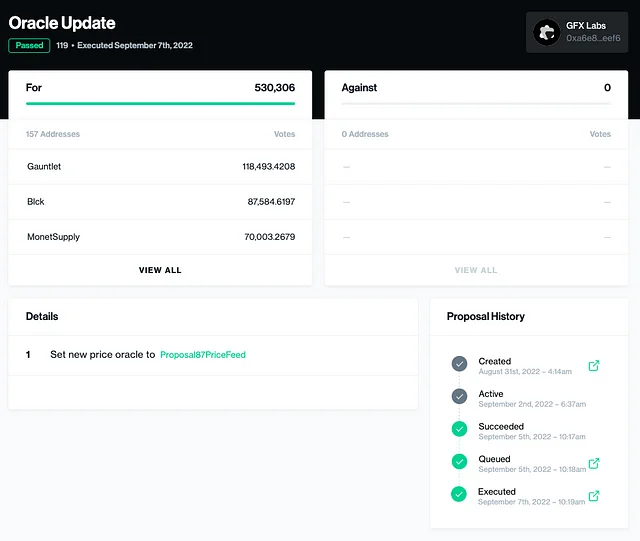This screenshot has height=541, width=640.
Task: Click the Queued step green checkmark icon
Action: [x=459, y=462]
